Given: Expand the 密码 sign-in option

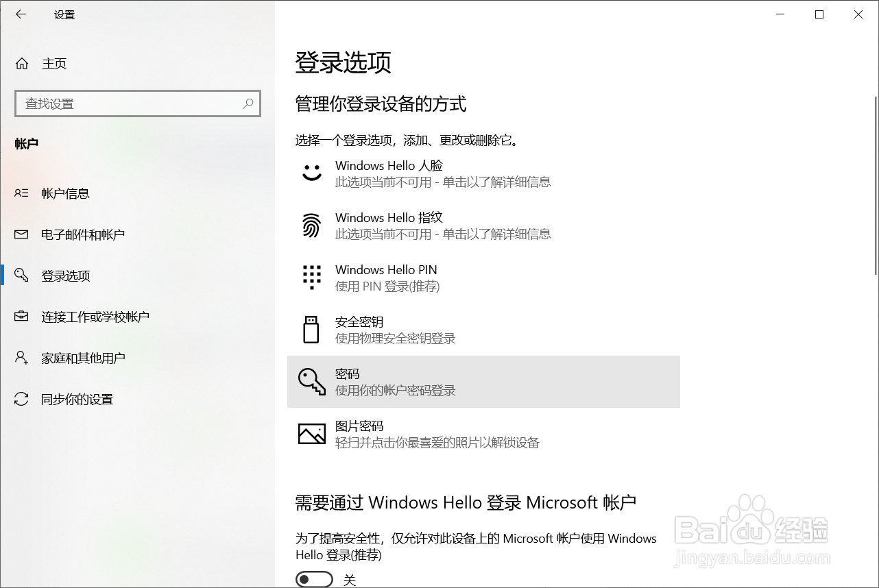Looking at the screenshot, I should [483, 382].
